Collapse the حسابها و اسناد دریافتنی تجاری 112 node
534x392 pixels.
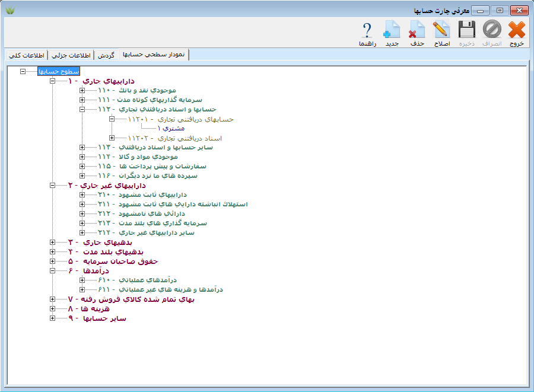82,109
